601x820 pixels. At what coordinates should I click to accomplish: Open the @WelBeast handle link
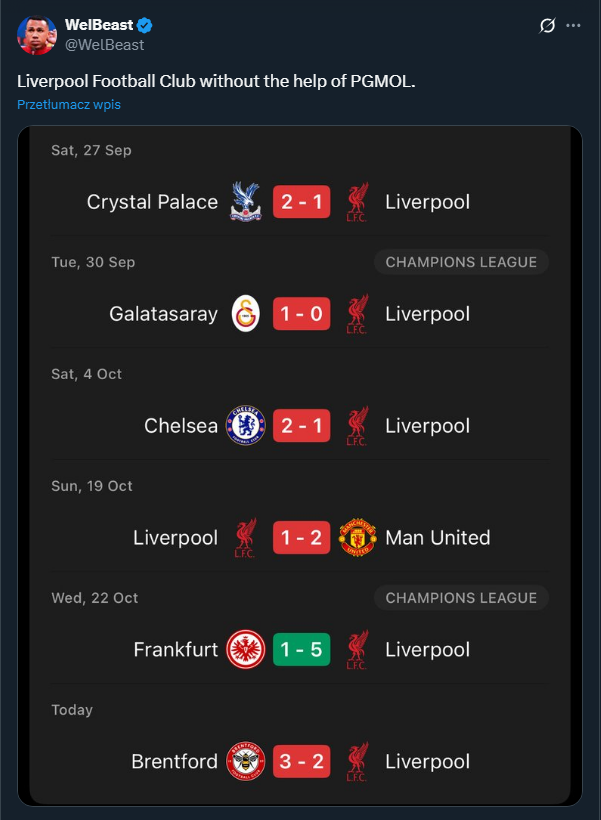click(104, 45)
